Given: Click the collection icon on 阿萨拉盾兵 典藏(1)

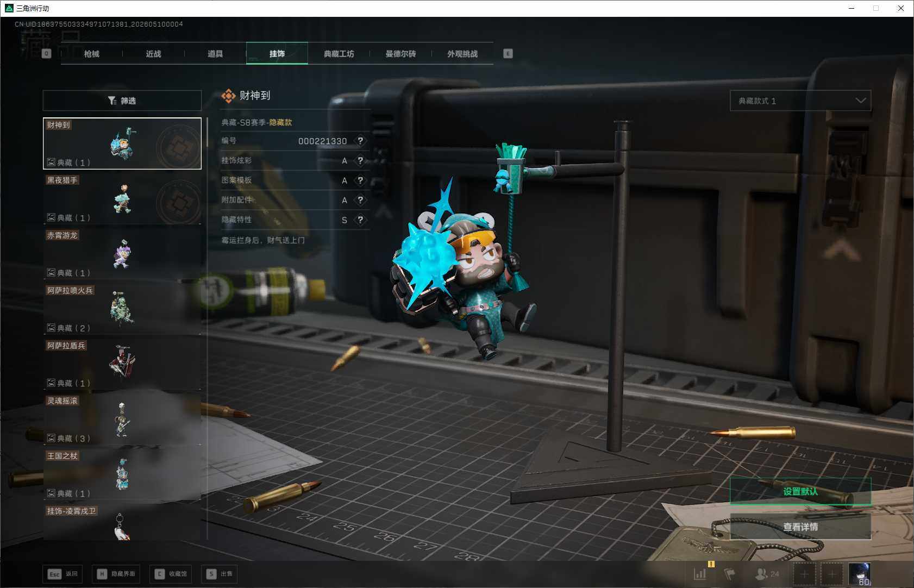Looking at the screenshot, I should pos(51,383).
